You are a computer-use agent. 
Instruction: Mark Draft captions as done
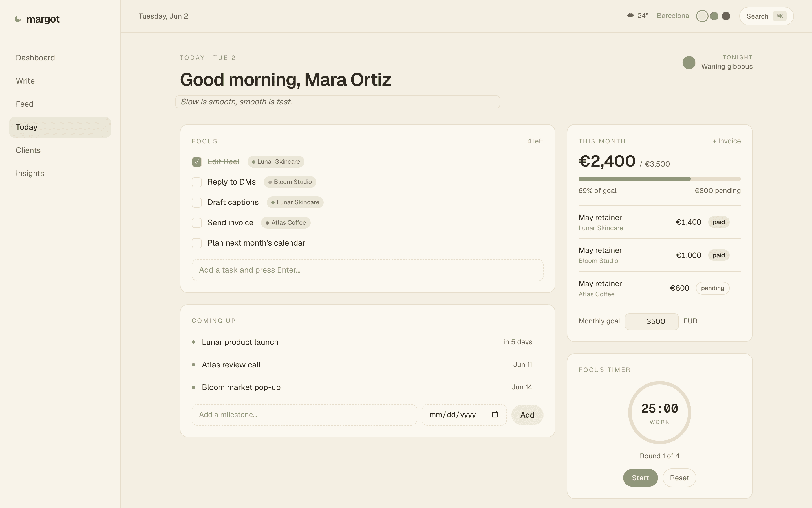(x=197, y=203)
